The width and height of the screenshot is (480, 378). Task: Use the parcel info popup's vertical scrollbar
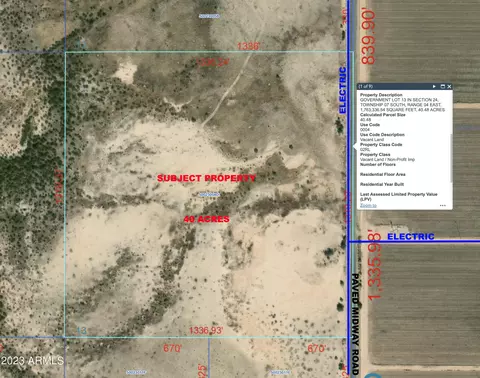coord(451,158)
